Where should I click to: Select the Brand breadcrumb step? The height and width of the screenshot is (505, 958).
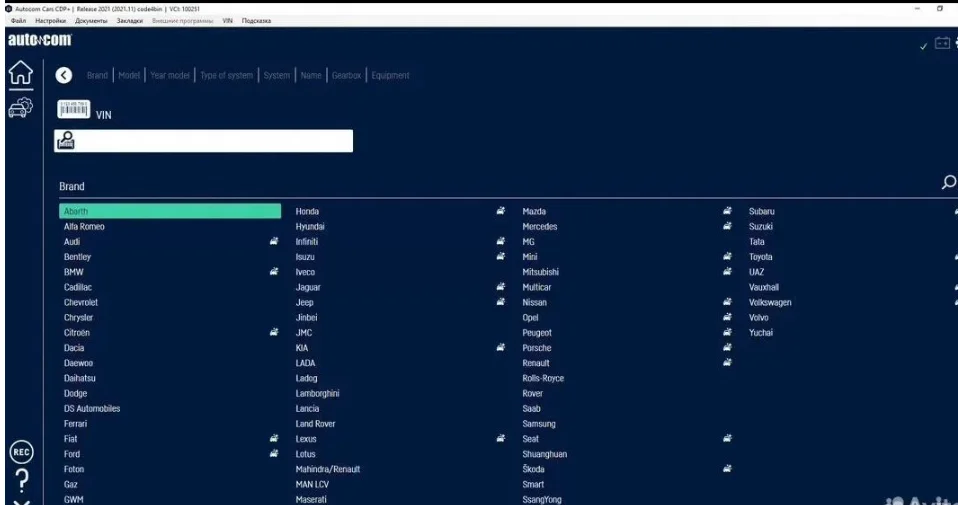tap(97, 75)
